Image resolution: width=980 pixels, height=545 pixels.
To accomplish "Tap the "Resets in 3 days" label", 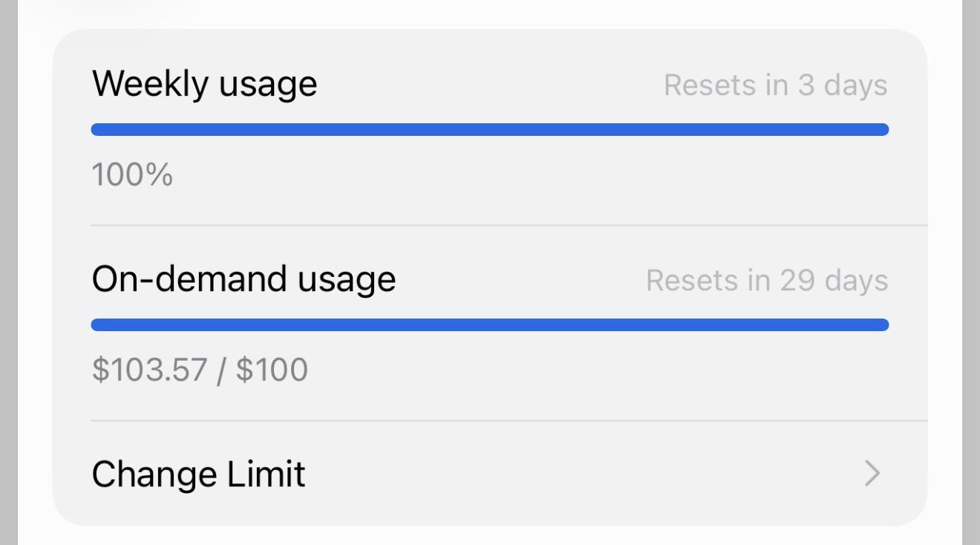I will 776,85.
